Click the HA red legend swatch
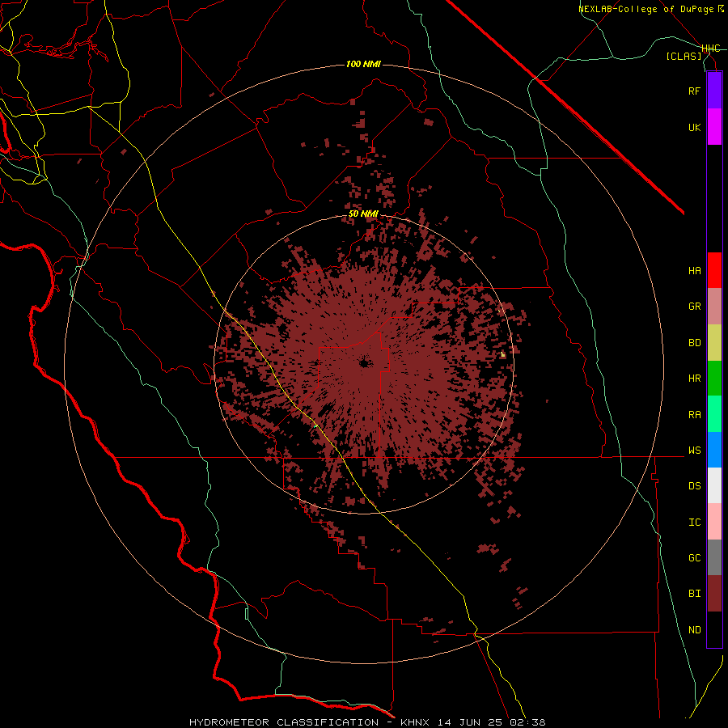Viewport: 728px width, 728px height. [714, 270]
